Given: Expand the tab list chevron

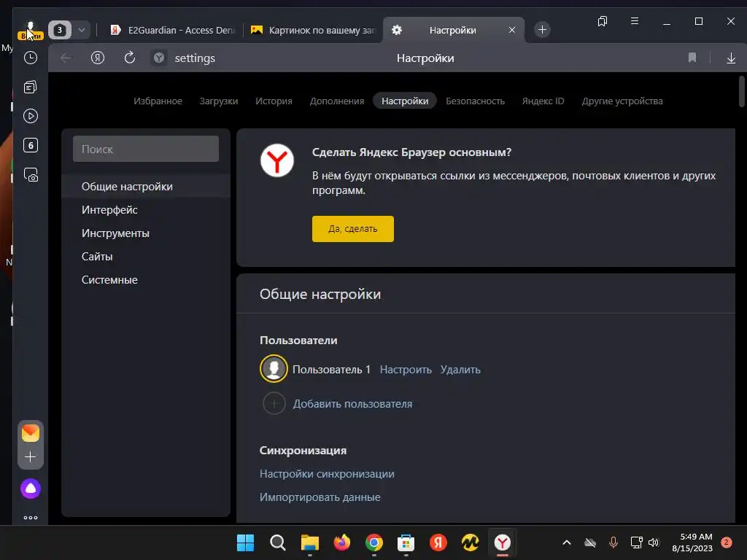Looking at the screenshot, I should pos(82,30).
